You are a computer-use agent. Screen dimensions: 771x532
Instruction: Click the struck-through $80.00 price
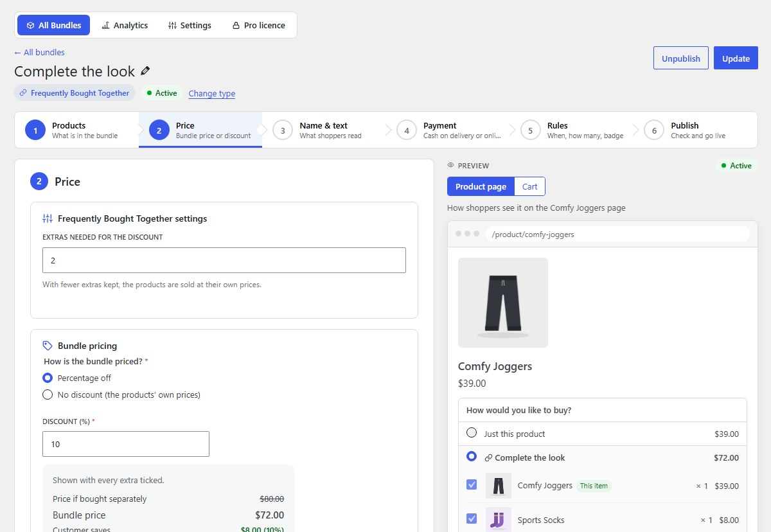tap(272, 499)
